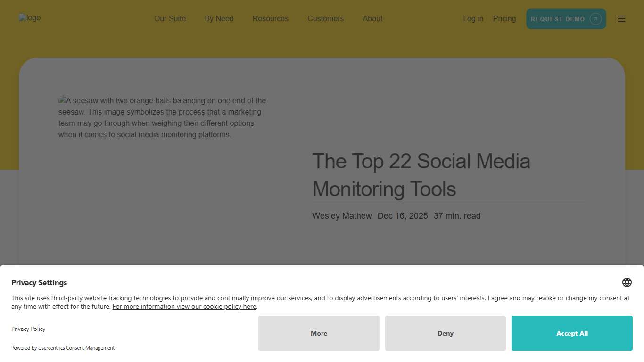Screen dimensions: 644x362
Task: Open the hamburger navigation menu
Action: tap(621, 19)
